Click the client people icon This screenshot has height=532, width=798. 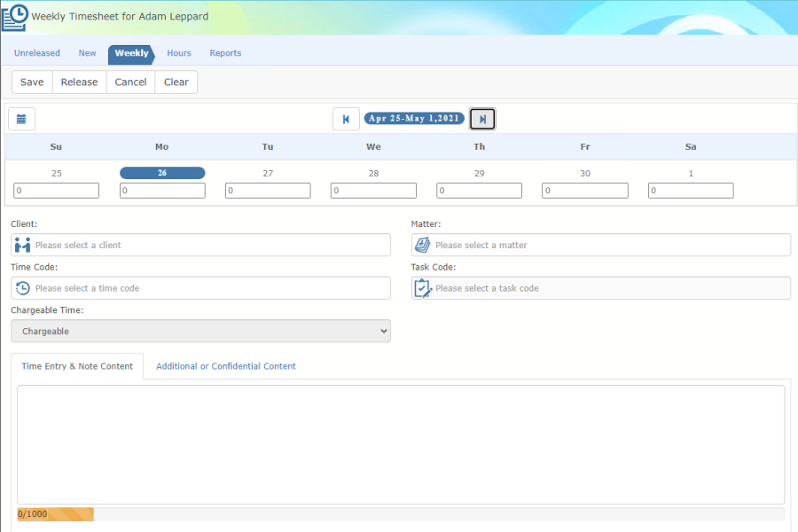[22, 245]
